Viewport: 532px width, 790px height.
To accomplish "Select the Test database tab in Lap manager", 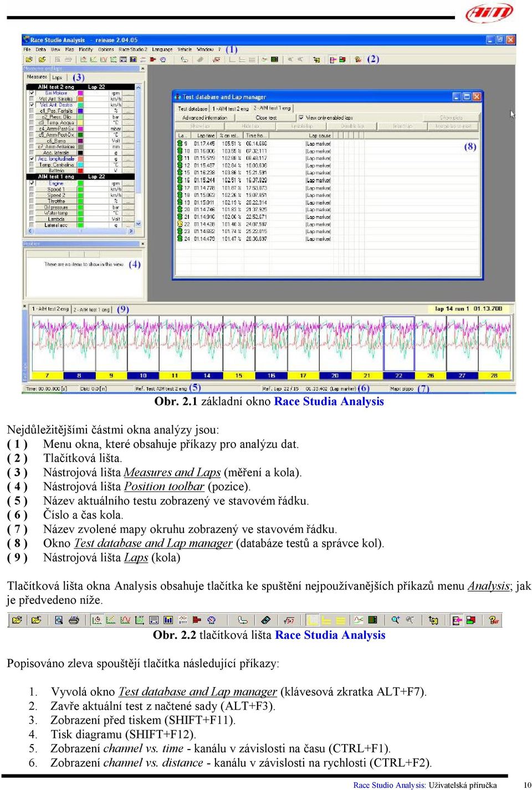I will tap(192, 109).
